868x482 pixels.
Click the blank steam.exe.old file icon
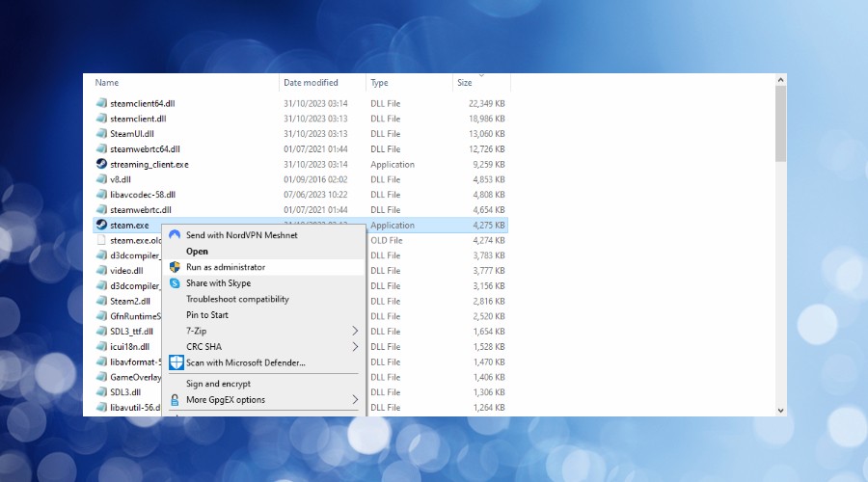101,240
